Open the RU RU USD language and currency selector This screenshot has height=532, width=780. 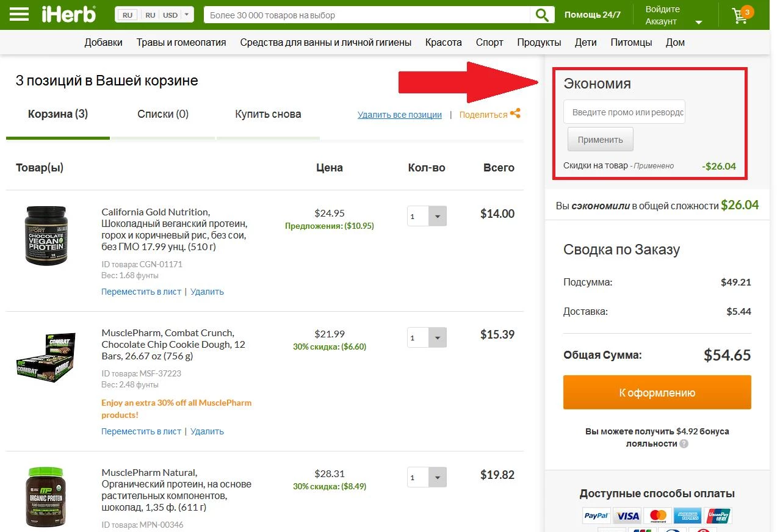154,15
